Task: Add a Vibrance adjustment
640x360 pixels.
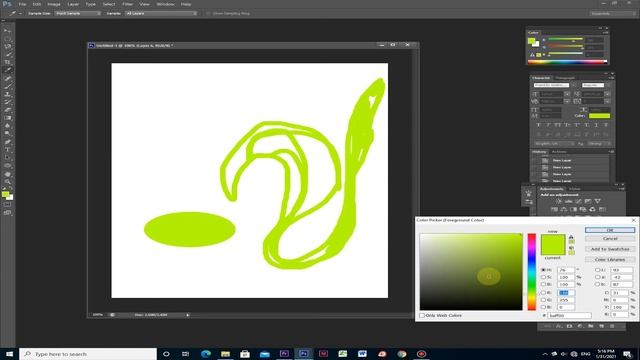Action: pyautogui.click(x=598, y=202)
